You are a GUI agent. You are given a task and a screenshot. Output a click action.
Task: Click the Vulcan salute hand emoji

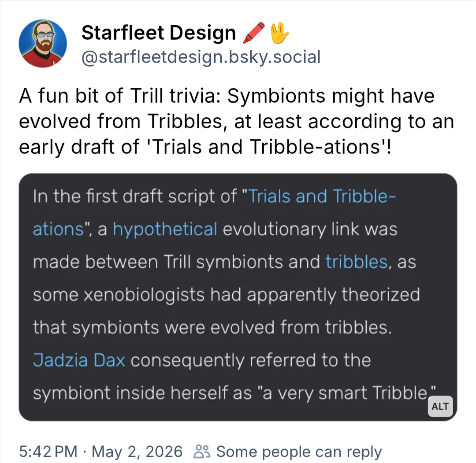[x=279, y=33]
